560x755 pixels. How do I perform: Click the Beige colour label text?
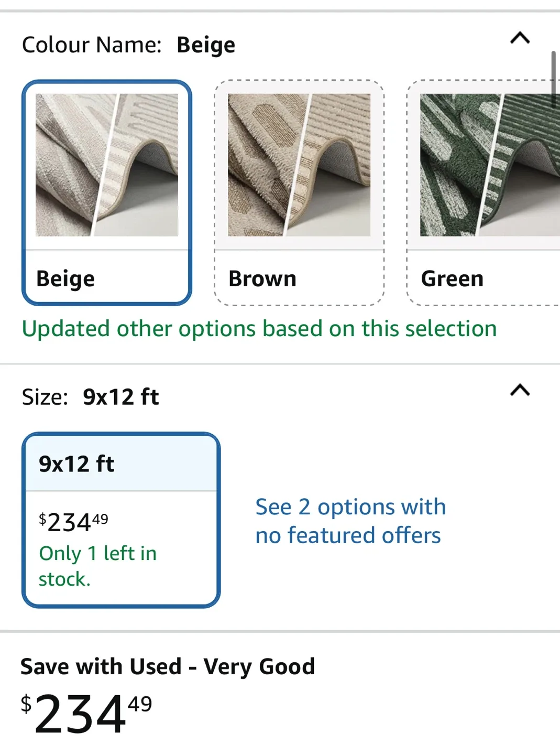(x=65, y=278)
